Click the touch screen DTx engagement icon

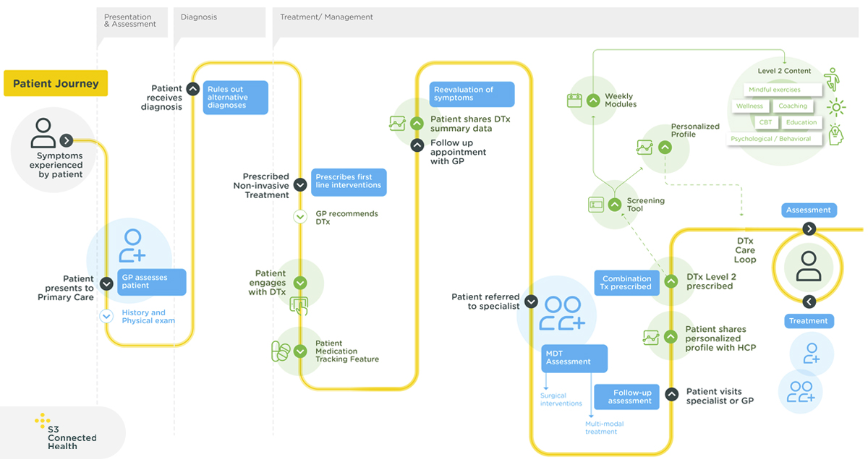pos(299,305)
